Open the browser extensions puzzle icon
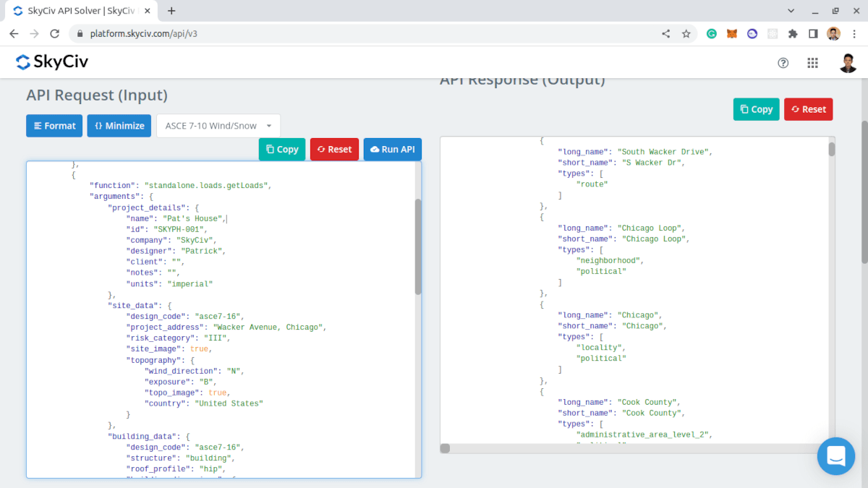 point(792,33)
